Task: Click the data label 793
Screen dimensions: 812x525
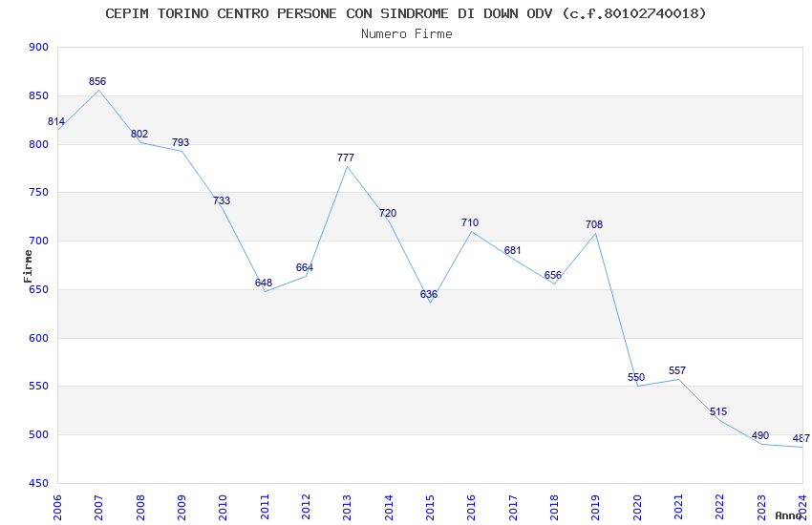Action: coord(181,142)
